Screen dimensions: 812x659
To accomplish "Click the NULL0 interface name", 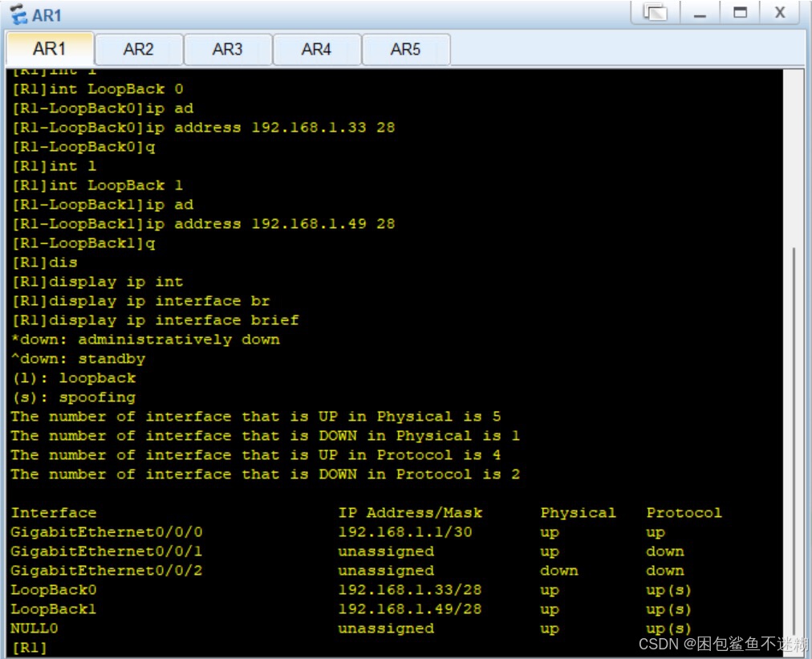I will (x=35, y=628).
